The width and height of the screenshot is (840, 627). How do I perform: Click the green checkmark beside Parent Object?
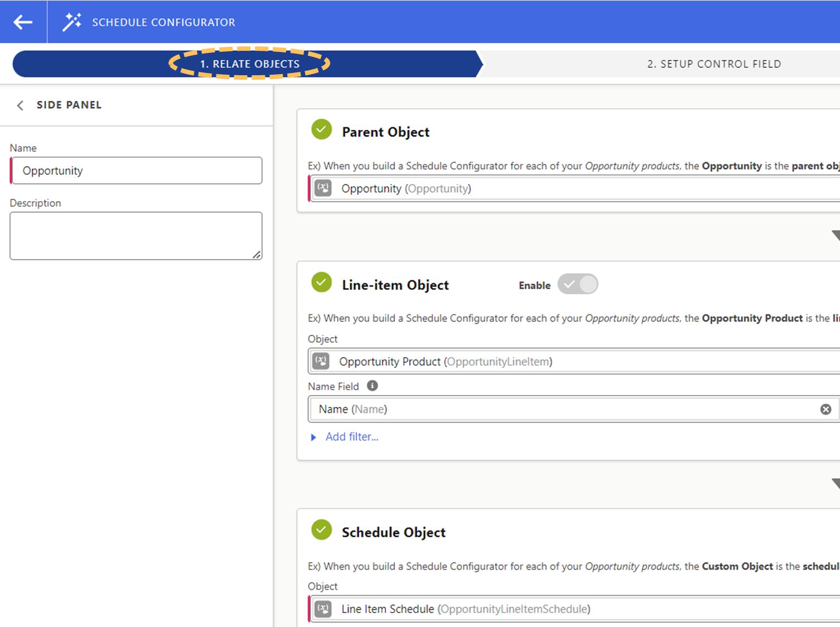(x=321, y=130)
